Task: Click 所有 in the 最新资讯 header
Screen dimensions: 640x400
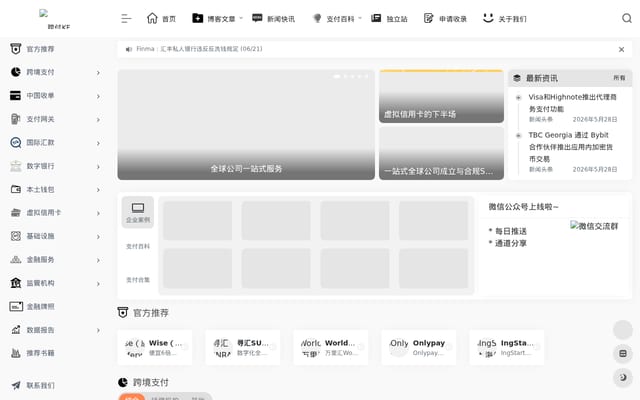Action: (x=619, y=78)
